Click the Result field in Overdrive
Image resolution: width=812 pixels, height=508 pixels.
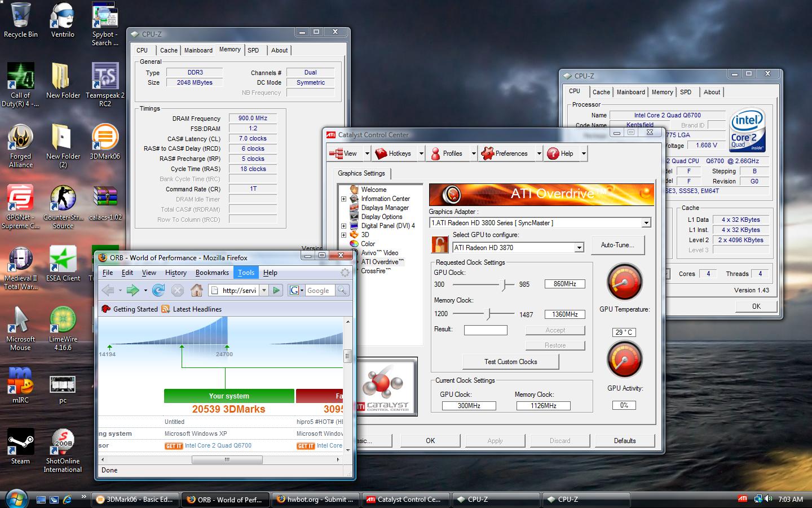486,330
